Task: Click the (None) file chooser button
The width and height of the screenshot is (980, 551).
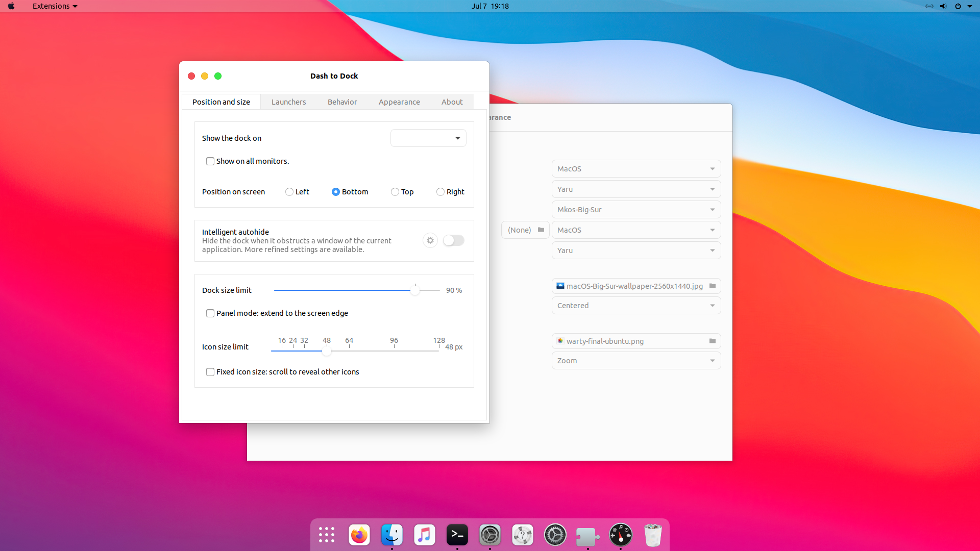Action: pos(525,230)
